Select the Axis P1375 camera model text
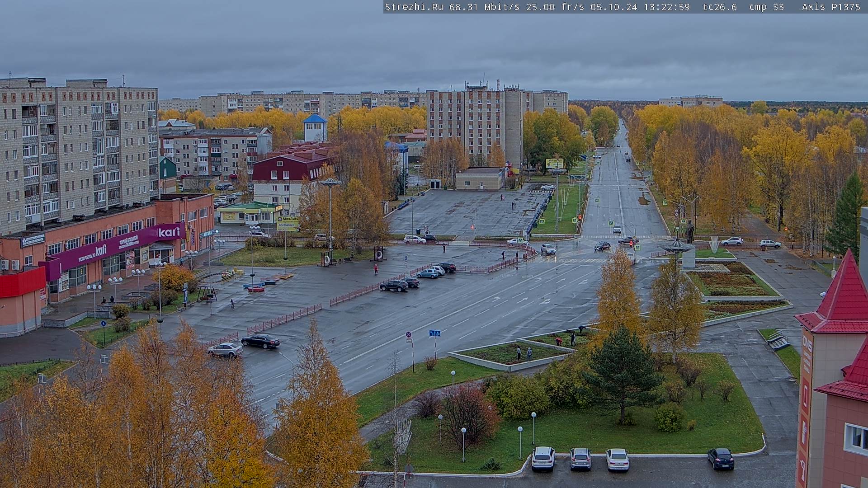The height and width of the screenshot is (488, 868). [x=831, y=7]
